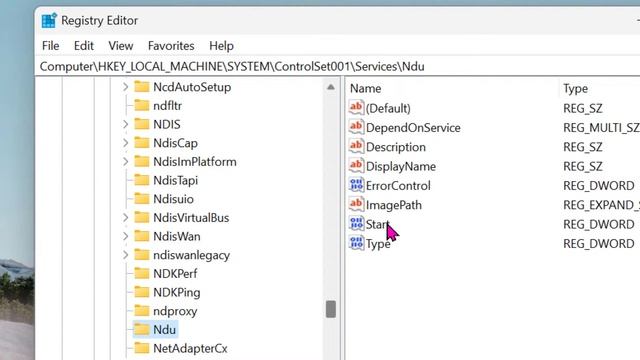Select the ErrorControl value name
Screen dimensions: 640x360
point(398,186)
